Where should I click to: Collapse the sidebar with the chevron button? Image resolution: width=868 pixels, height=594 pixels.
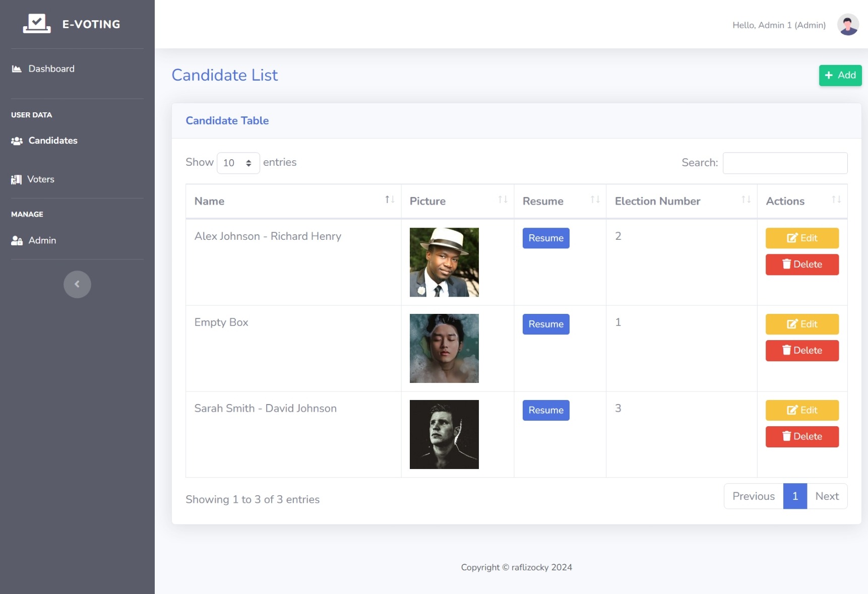click(77, 284)
